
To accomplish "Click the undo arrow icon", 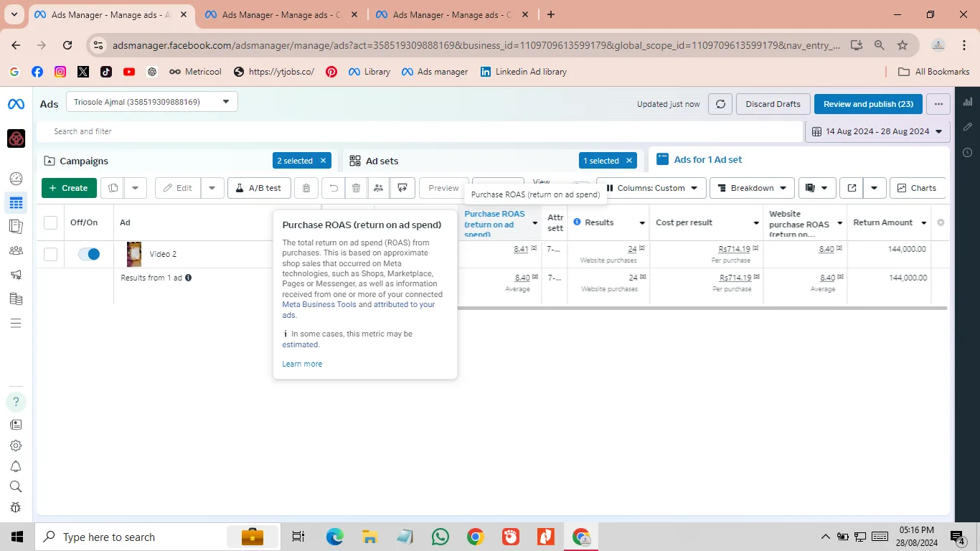I will point(334,188).
